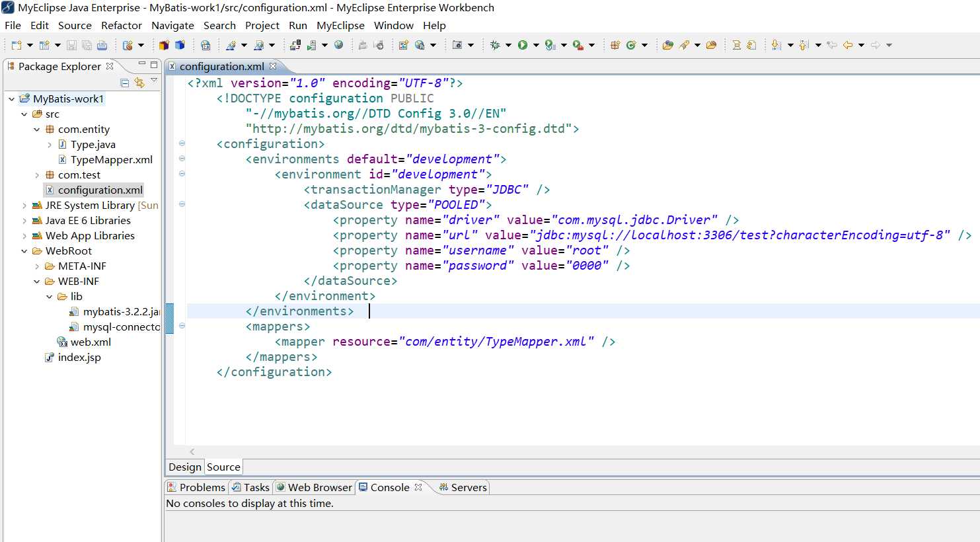Screen dimensions: 980x542
Task: Open the Navigate menu
Action: (x=172, y=25)
